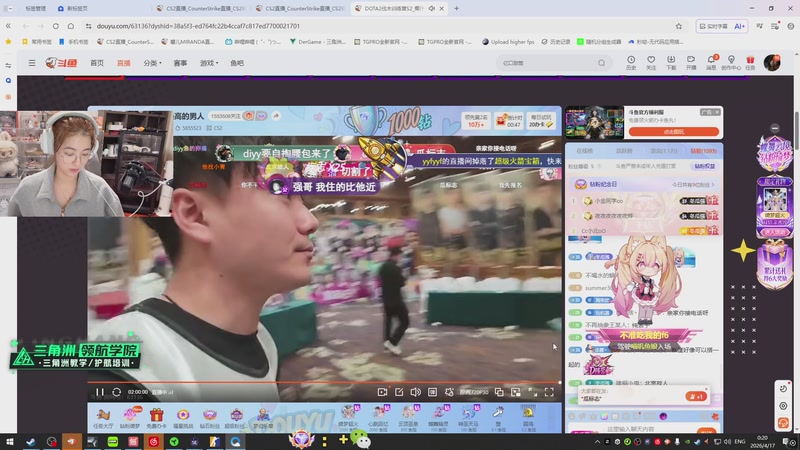Switch to the 钻粉 tab in chat panel
Viewport: 800px width, 450px height.
(704, 151)
